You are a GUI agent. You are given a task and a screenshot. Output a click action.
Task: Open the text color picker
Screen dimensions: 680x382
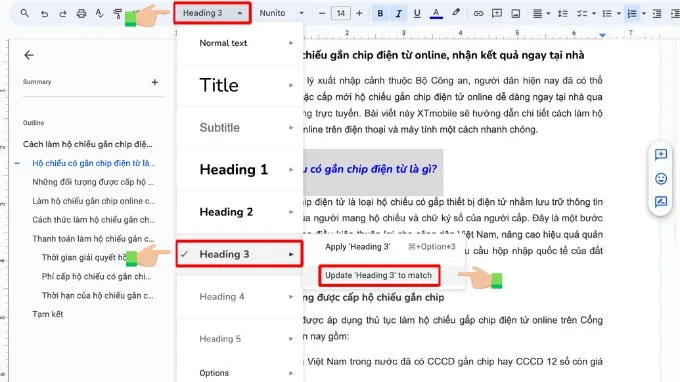(436, 13)
